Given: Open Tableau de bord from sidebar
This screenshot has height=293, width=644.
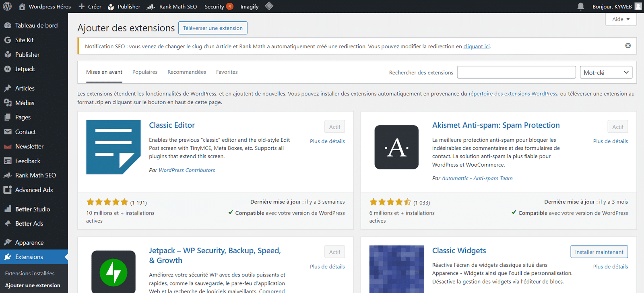Looking at the screenshot, I should click(36, 25).
